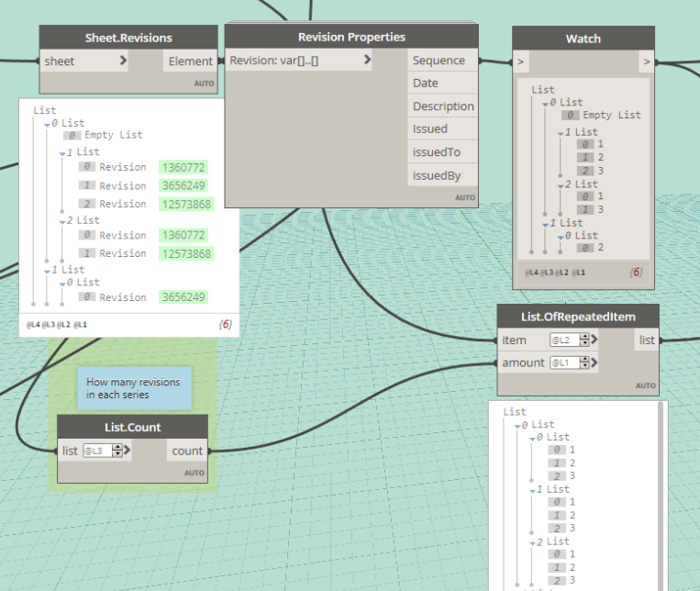Collapse the 2 List branch in the Watch node

tap(560, 185)
